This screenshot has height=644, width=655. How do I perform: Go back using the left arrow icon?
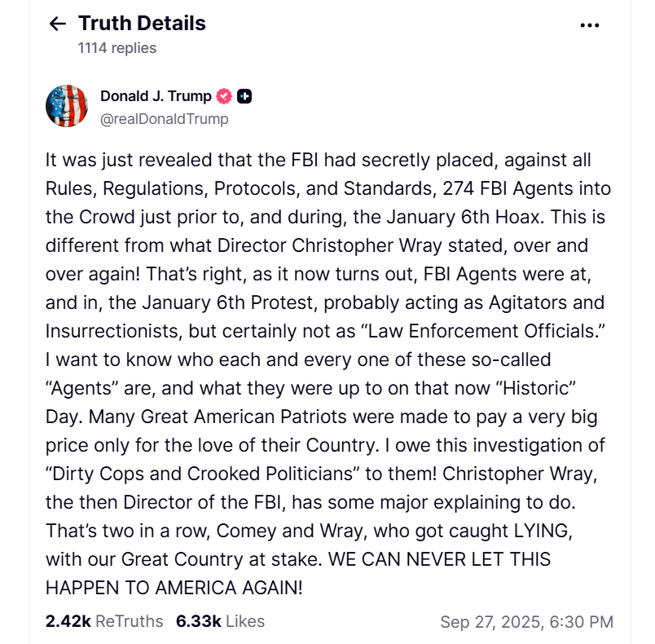(58, 24)
